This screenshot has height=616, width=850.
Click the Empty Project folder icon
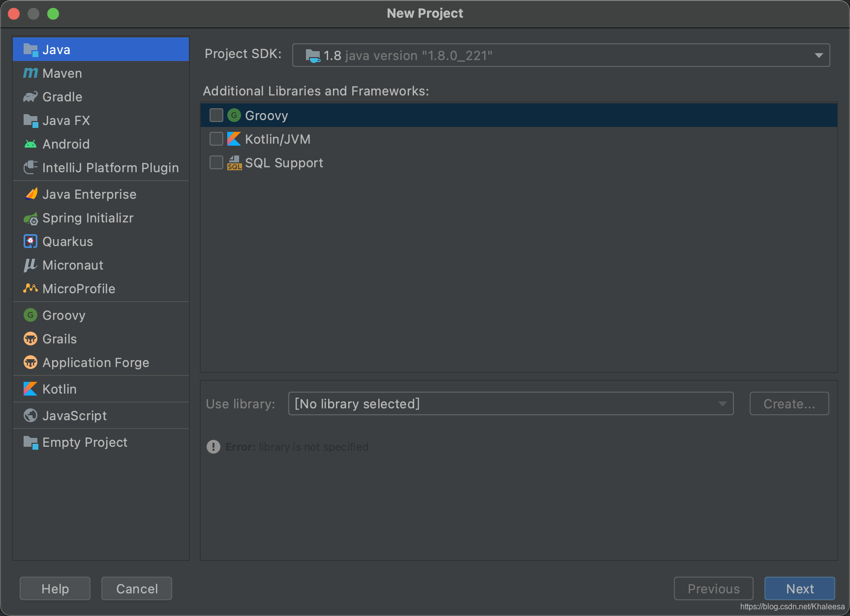30,442
